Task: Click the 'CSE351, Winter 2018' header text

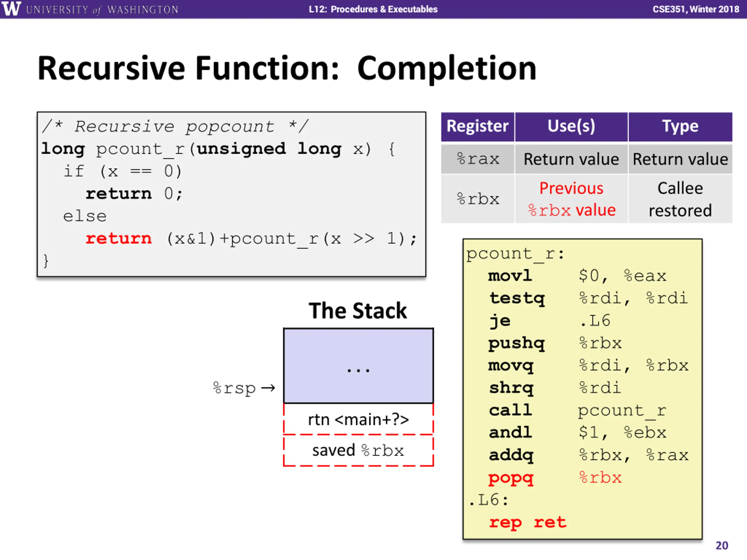Action: (x=696, y=9)
